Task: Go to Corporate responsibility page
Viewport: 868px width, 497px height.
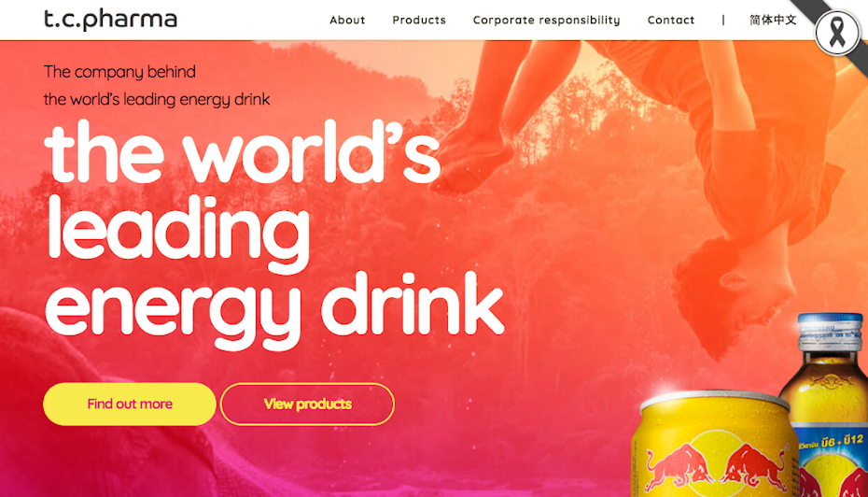Action: 546,20
